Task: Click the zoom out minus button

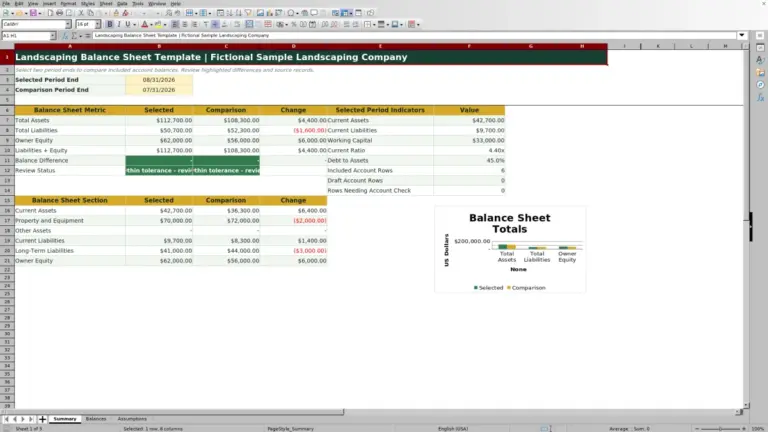Action: click(x=697, y=429)
